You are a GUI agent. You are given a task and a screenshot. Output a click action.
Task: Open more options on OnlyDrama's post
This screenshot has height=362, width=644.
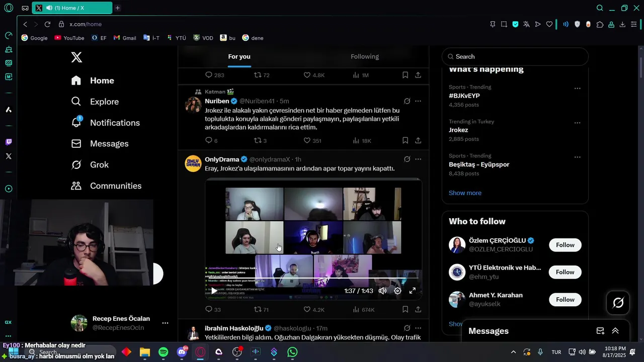coord(418,159)
